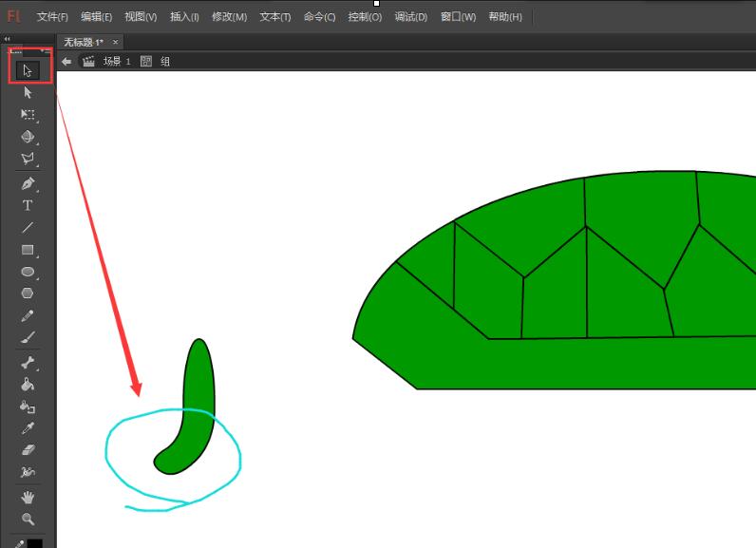Viewport: 756px width, 548px height.
Task: Select the Rectangle tool
Action: click(28, 251)
